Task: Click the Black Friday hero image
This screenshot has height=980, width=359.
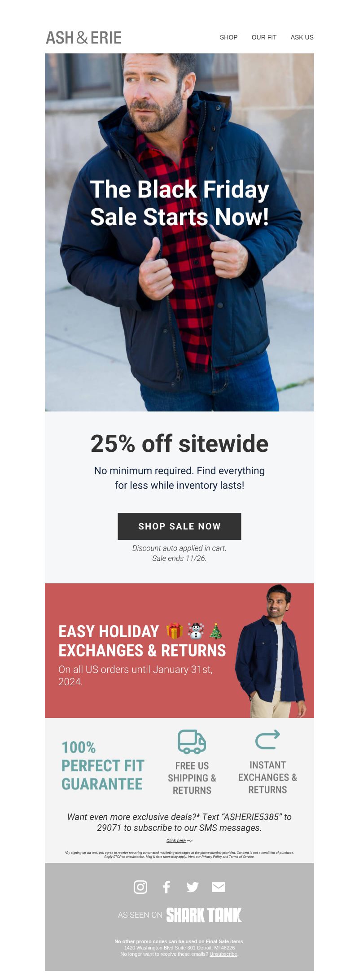Action: pyautogui.click(x=179, y=232)
